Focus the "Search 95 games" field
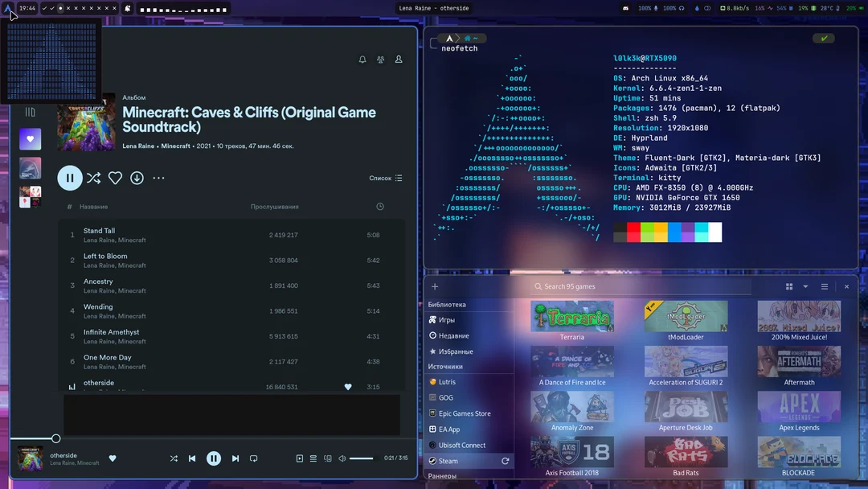868x489 pixels. coord(641,286)
